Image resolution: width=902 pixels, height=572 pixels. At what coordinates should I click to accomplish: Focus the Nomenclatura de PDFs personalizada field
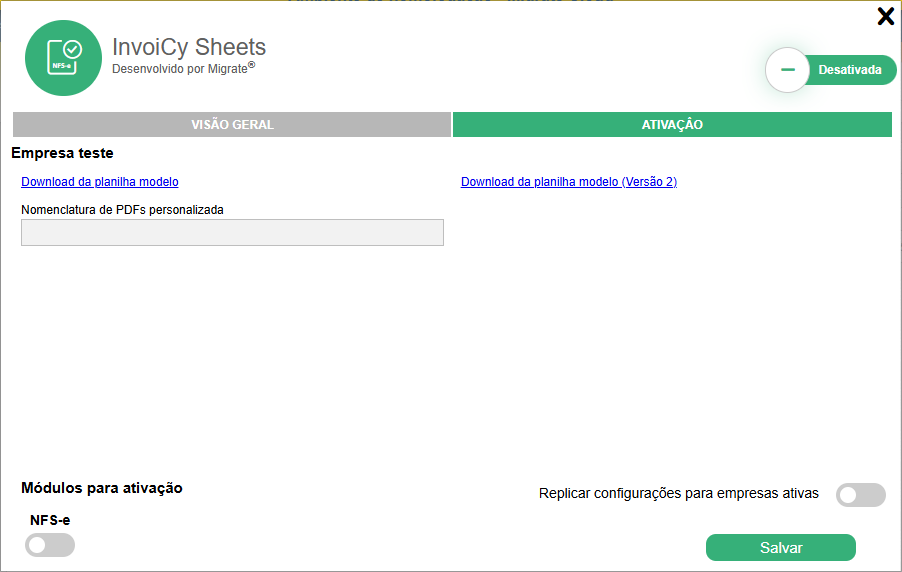pos(232,232)
